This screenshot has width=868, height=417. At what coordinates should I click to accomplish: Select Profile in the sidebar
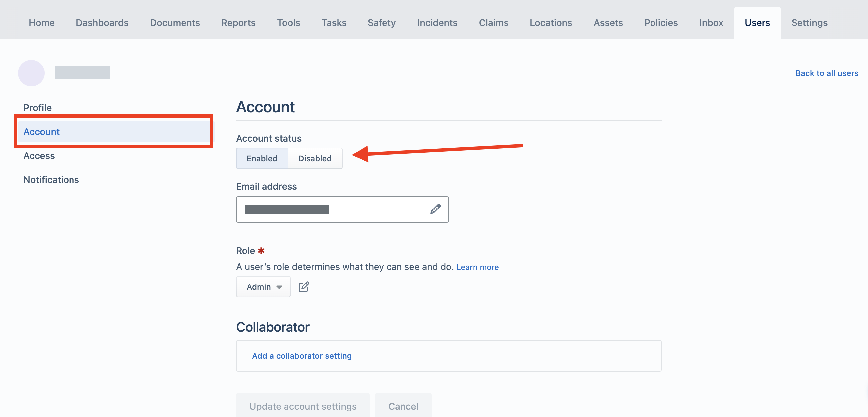click(37, 108)
